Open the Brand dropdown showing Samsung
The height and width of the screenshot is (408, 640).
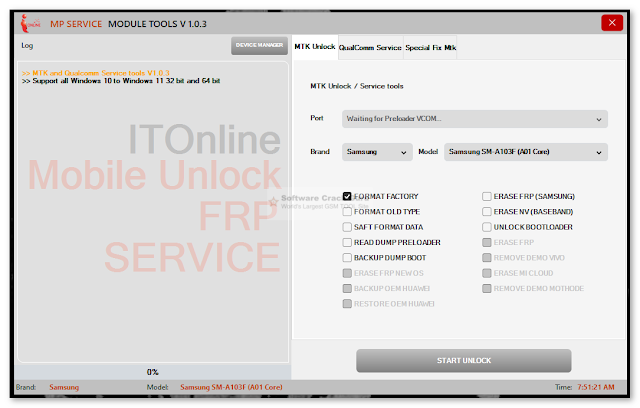click(x=377, y=152)
